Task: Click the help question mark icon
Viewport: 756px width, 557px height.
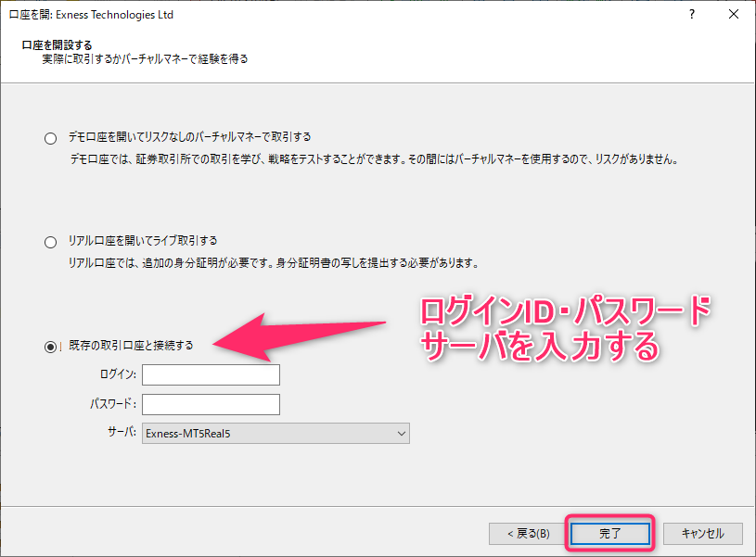Action: 692,15
